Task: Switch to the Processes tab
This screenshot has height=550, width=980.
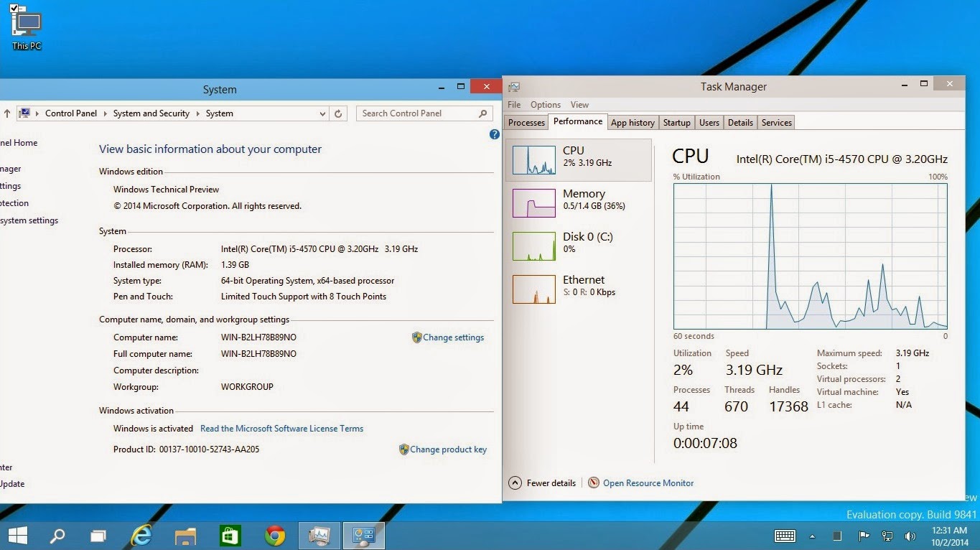Action: click(526, 123)
